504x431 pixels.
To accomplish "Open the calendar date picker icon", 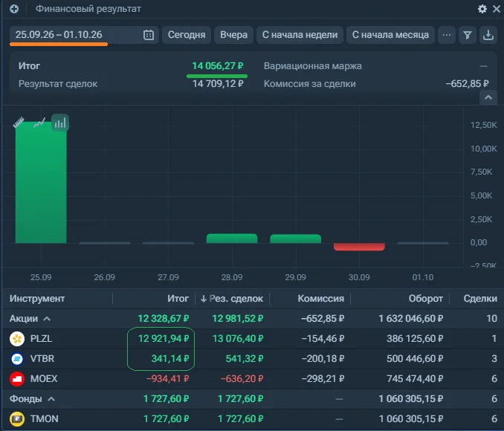I will pos(149,35).
